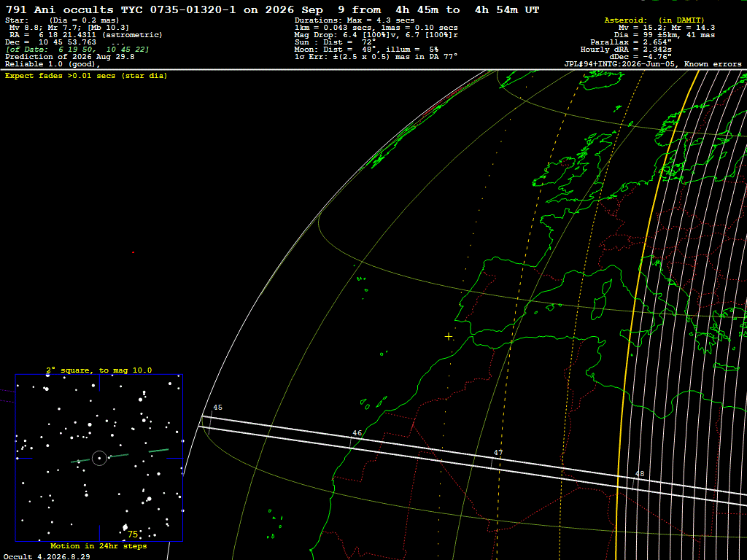
Task: Click the yellow 75 label in chart
Action: 133,534
